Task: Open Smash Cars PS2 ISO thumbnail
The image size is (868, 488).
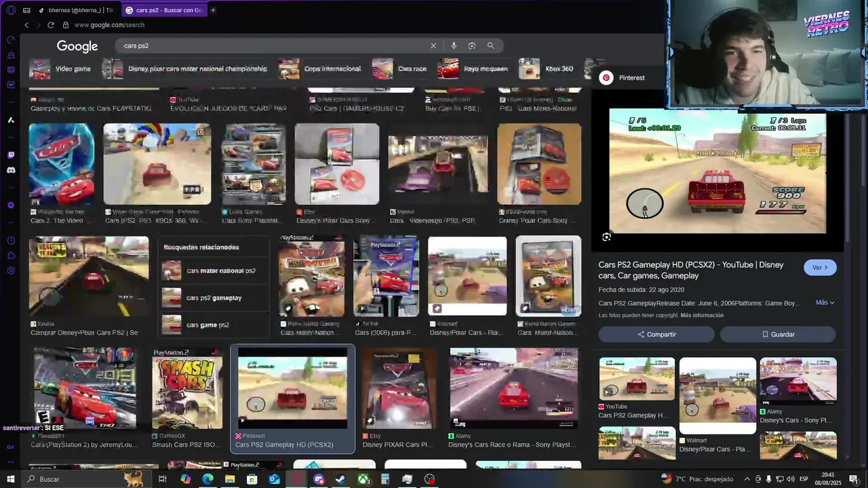Action: (x=187, y=388)
